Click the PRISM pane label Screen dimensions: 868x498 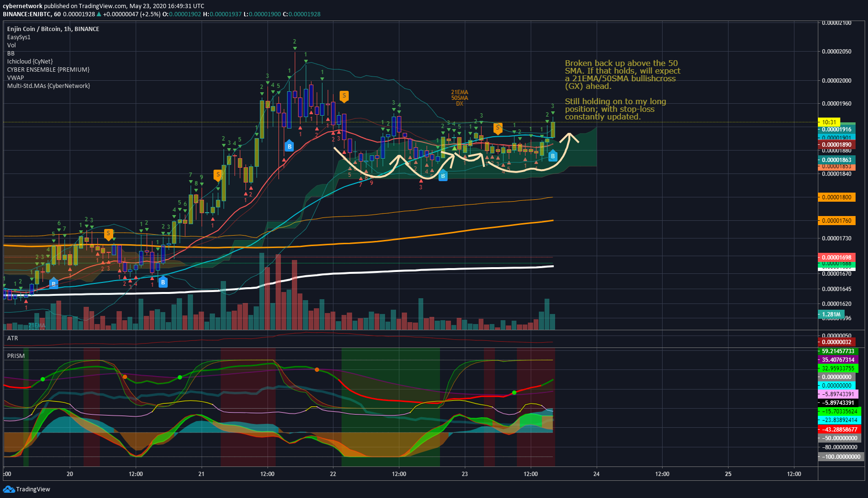pos(16,356)
